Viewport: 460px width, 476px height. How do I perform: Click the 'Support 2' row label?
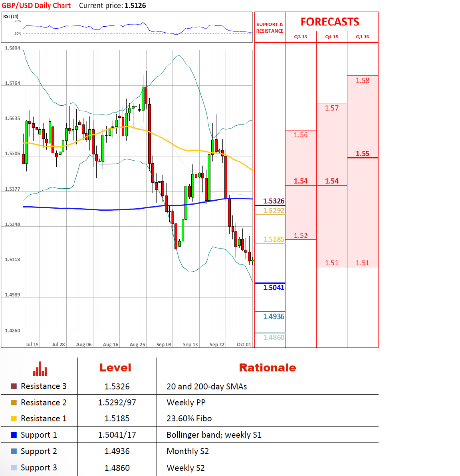point(39,451)
